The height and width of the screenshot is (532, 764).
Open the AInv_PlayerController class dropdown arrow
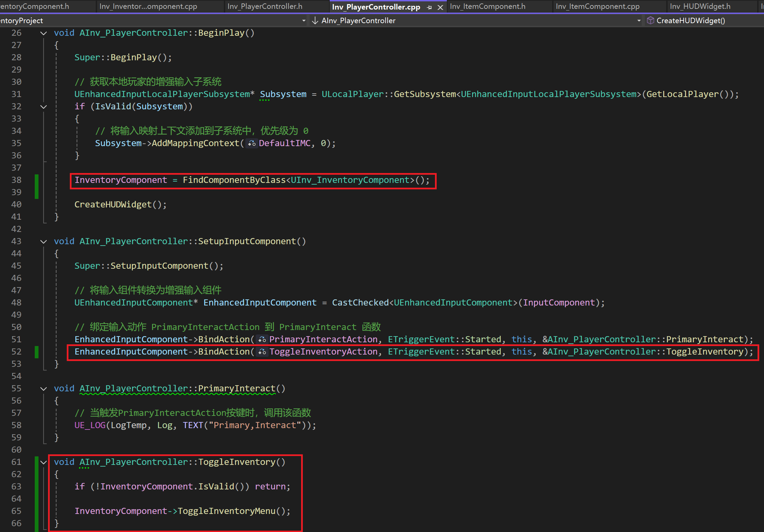tap(639, 20)
